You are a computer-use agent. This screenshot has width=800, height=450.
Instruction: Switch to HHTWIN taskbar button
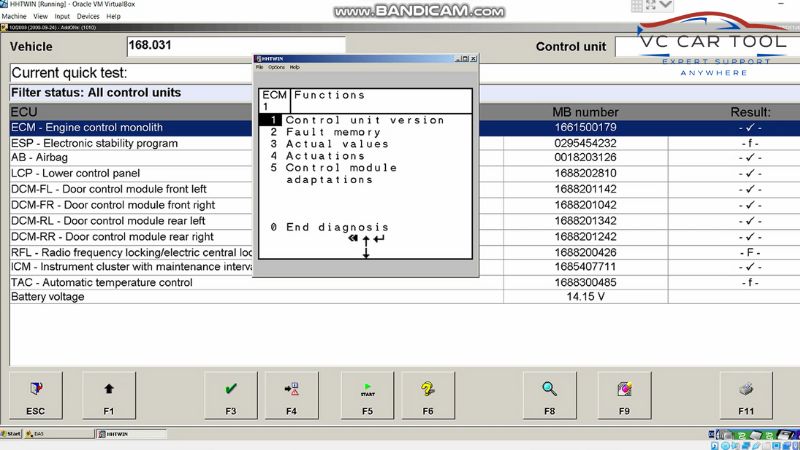[131, 434]
